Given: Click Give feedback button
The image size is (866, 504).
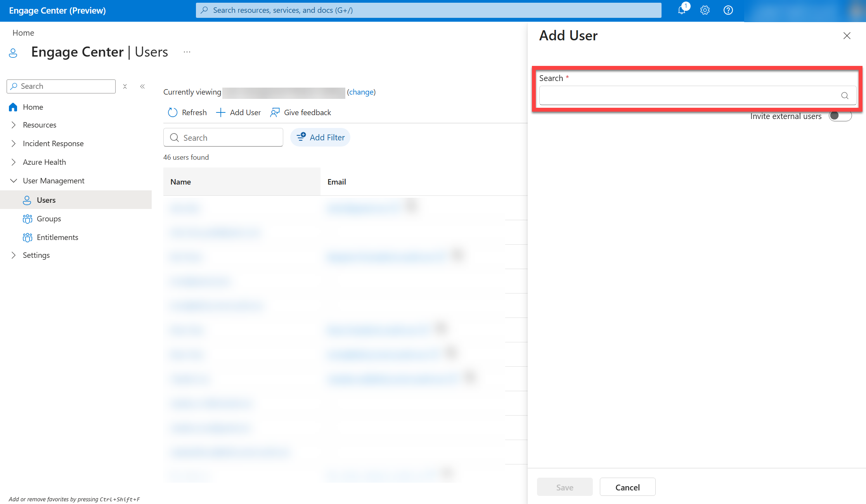Looking at the screenshot, I should click(x=301, y=112).
